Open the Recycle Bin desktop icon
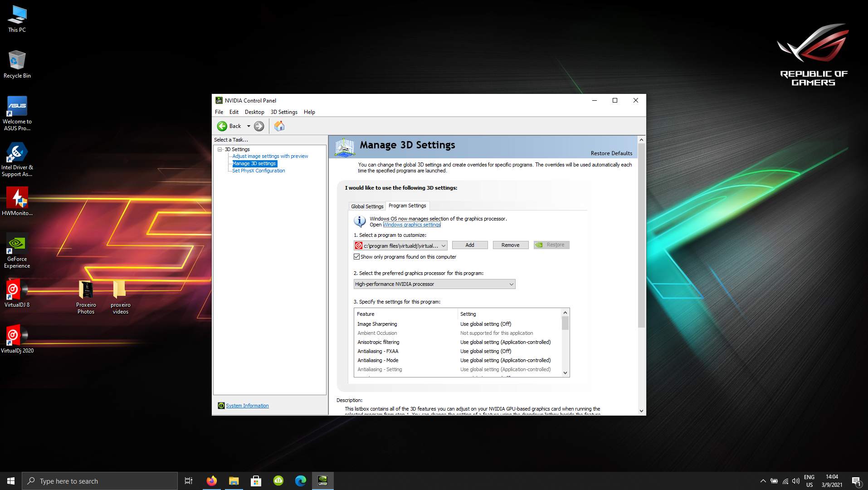 pyautogui.click(x=17, y=64)
